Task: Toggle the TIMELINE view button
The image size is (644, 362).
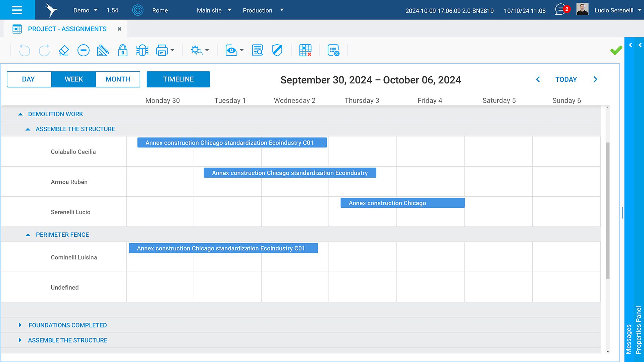Action: pyautogui.click(x=178, y=79)
